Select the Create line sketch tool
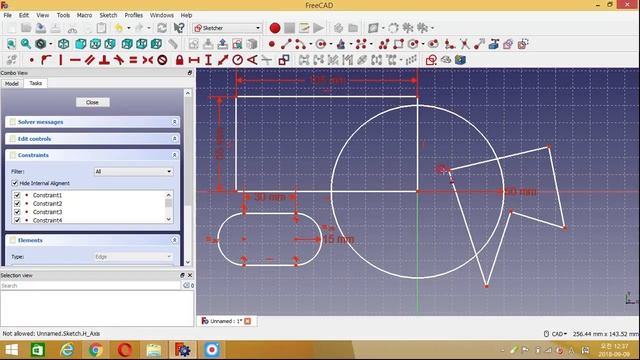Image resolution: width=640 pixels, height=360 pixels. [286, 44]
